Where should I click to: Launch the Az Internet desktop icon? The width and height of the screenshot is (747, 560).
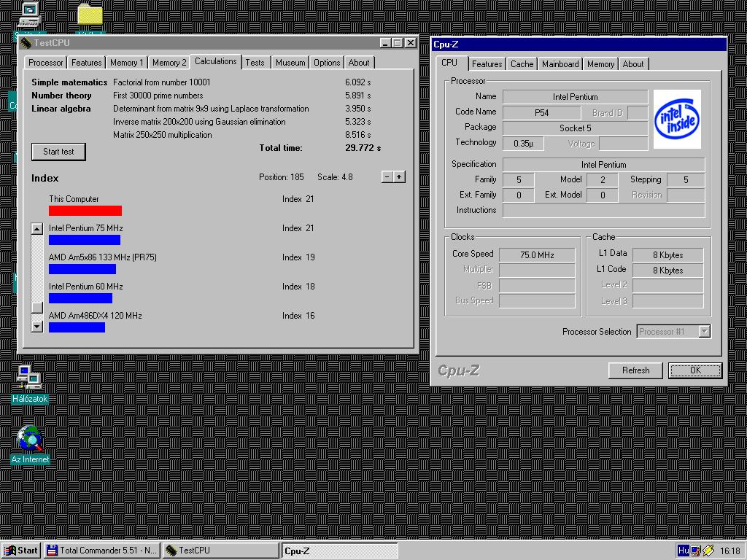pyautogui.click(x=30, y=445)
